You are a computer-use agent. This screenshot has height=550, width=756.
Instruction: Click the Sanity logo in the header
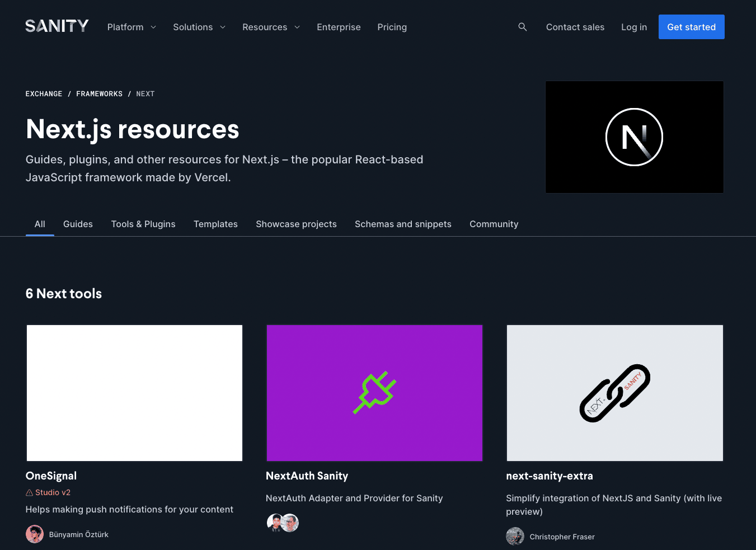click(57, 26)
